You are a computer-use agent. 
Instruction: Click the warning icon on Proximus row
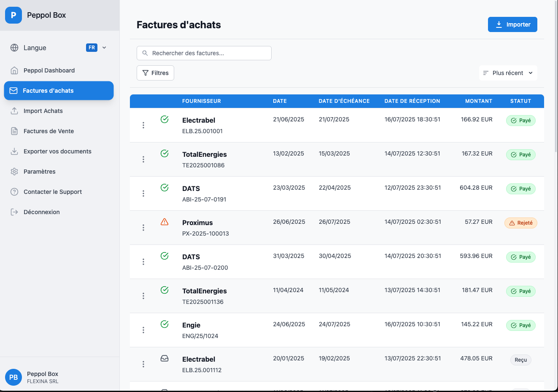pos(164,222)
